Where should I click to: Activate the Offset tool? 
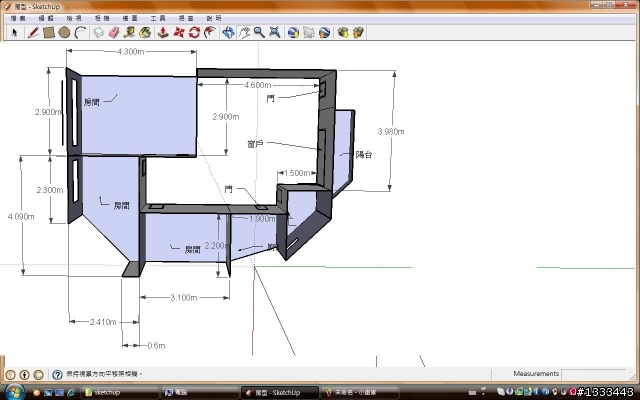click(210, 32)
